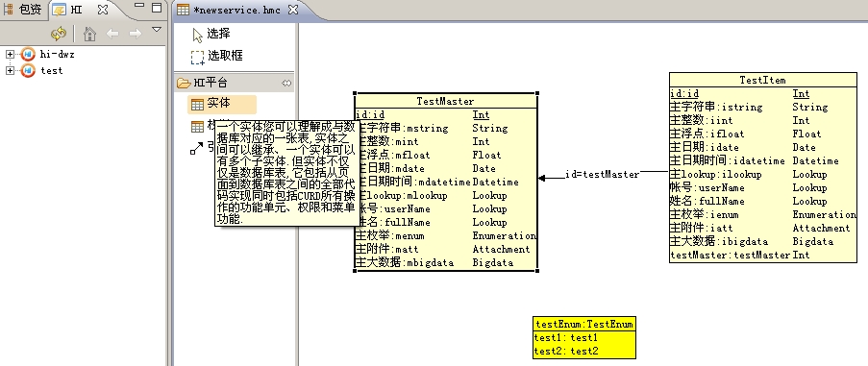Pin the HI平台 palette drawer

click(x=286, y=83)
